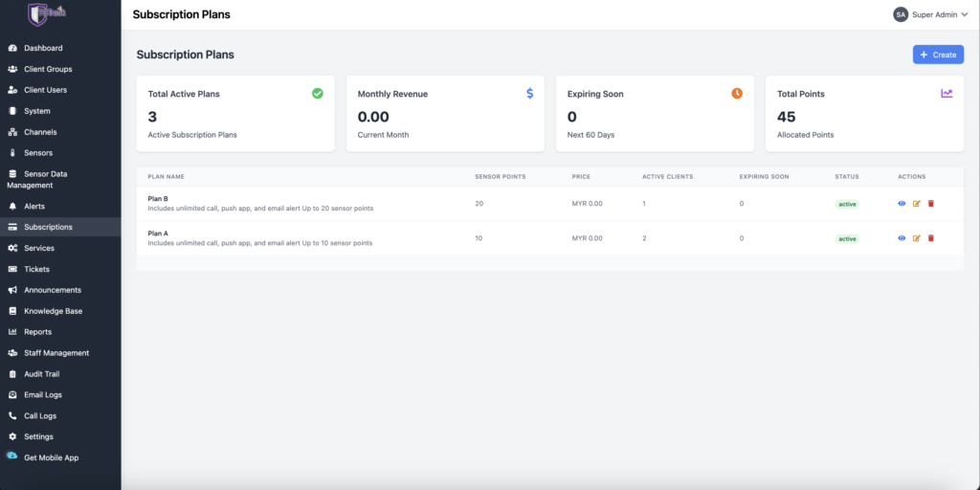This screenshot has height=490, width=980.
Task: Click the Get Mobile App link
Action: tap(51, 457)
